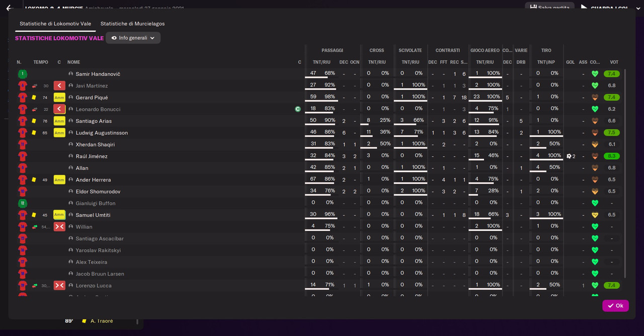Sort the table by the TEMPO column
The image size is (644, 336).
pyautogui.click(x=41, y=62)
